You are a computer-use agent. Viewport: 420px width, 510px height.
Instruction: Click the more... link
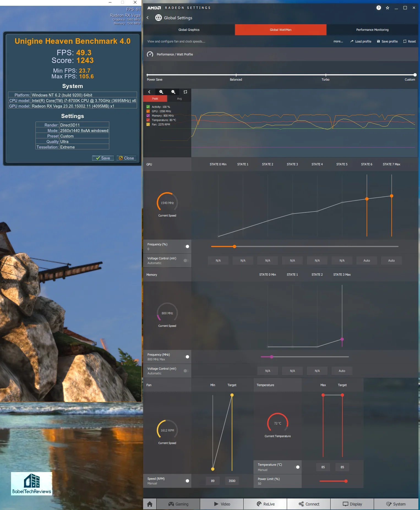(338, 41)
